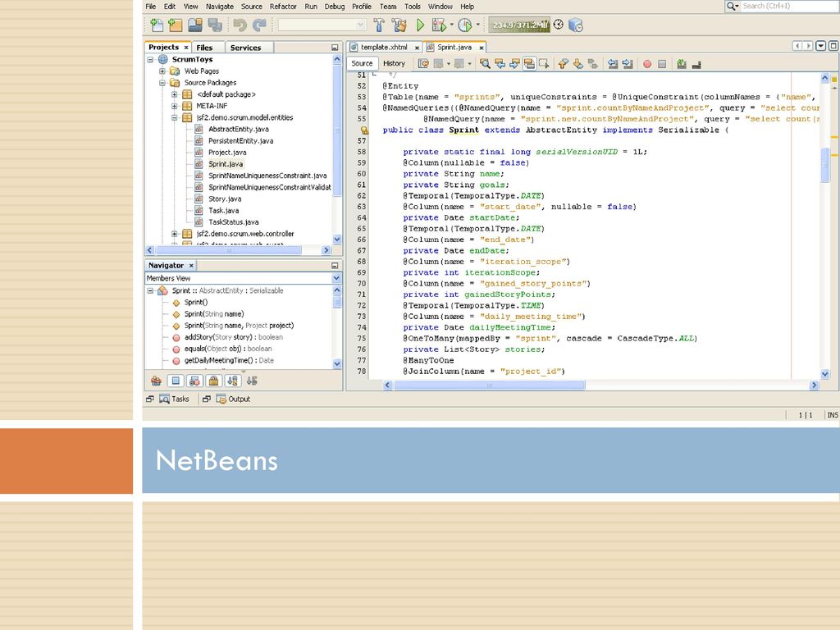
Task: Click the Save All toolbar icon
Action: (215, 25)
